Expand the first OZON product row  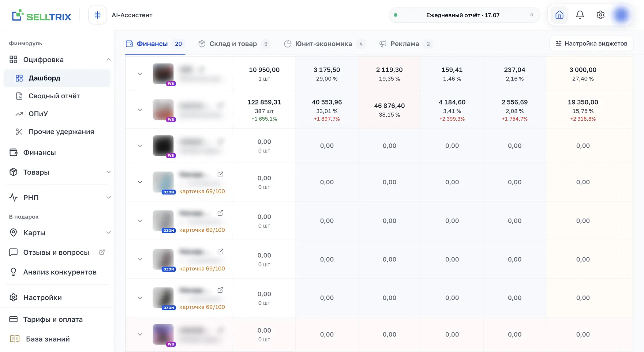[140, 182]
